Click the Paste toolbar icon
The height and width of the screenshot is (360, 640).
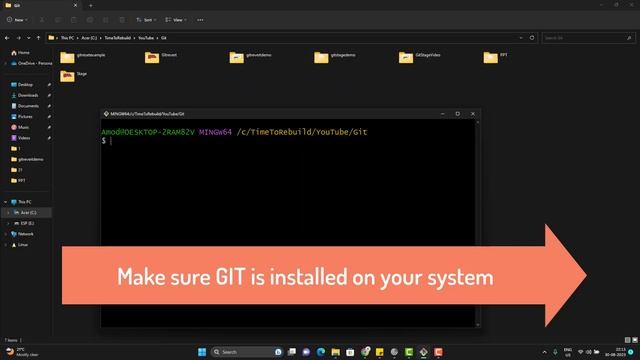73,20
